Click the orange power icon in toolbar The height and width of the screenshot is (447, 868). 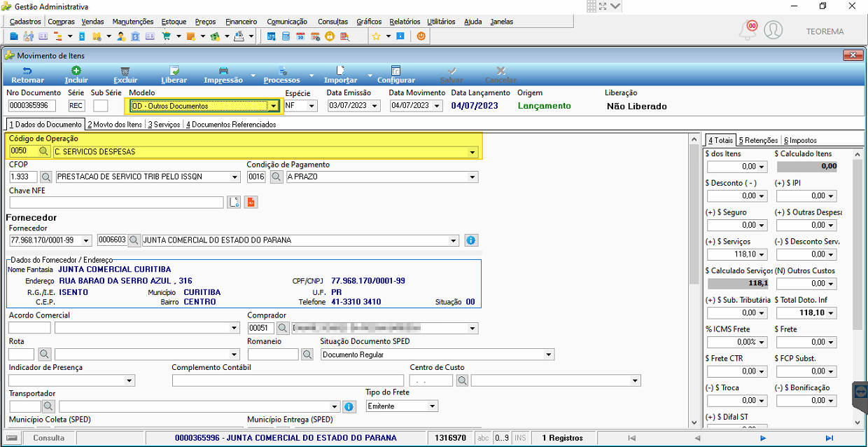421,36
